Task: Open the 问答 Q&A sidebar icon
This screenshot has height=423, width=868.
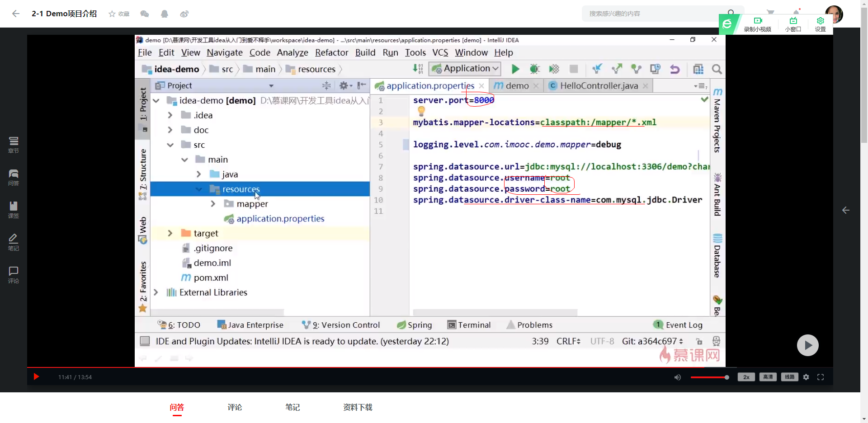Action: pyautogui.click(x=14, y=178)
